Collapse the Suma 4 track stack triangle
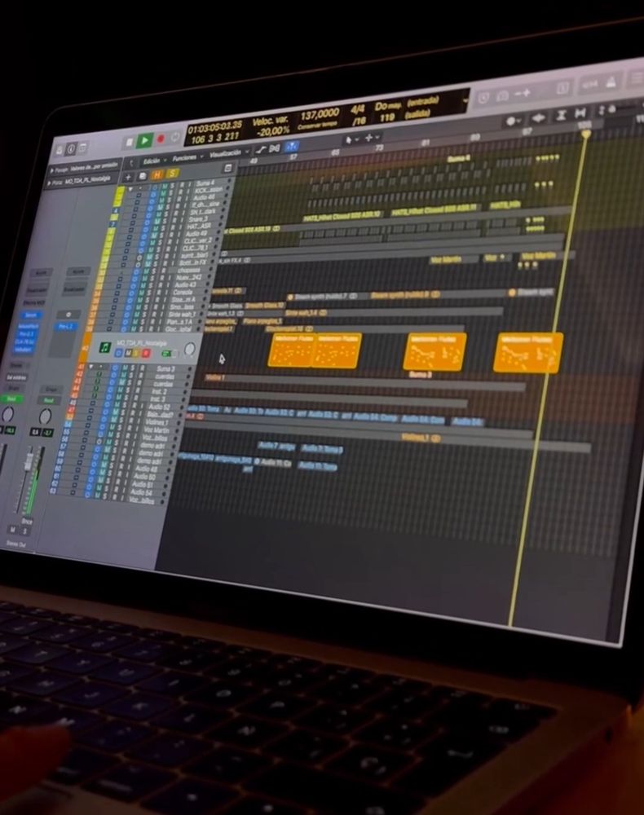 (130, 189)
